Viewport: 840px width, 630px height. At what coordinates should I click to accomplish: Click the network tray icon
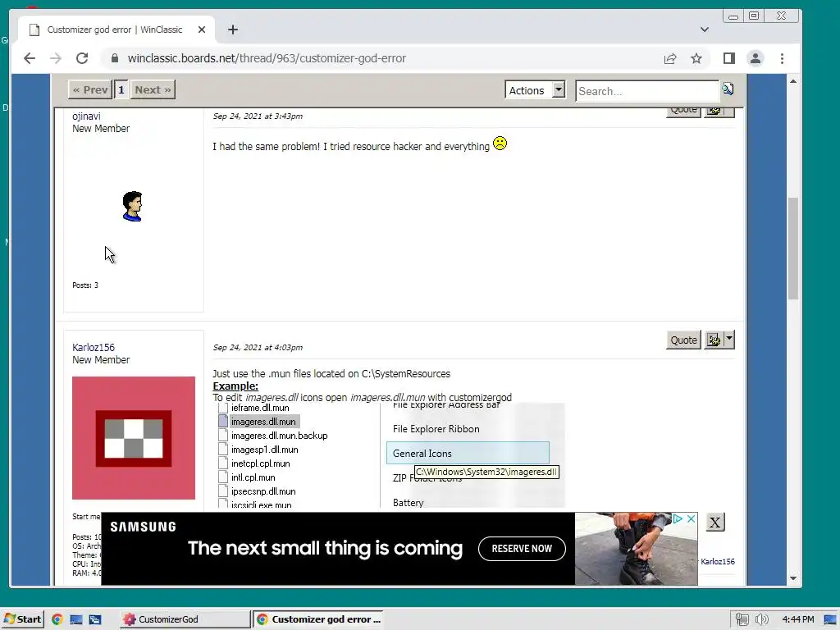pos(742,619)
